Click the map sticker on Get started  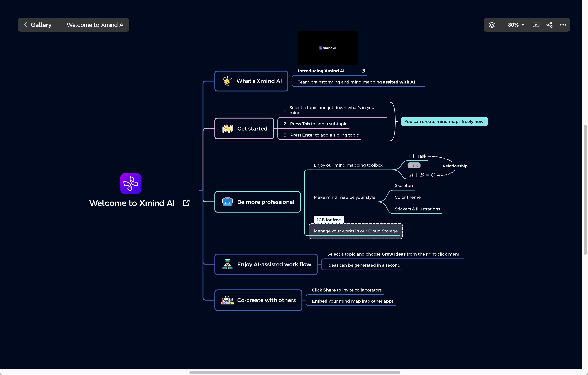pyautogui.click(x=227, y=129)
